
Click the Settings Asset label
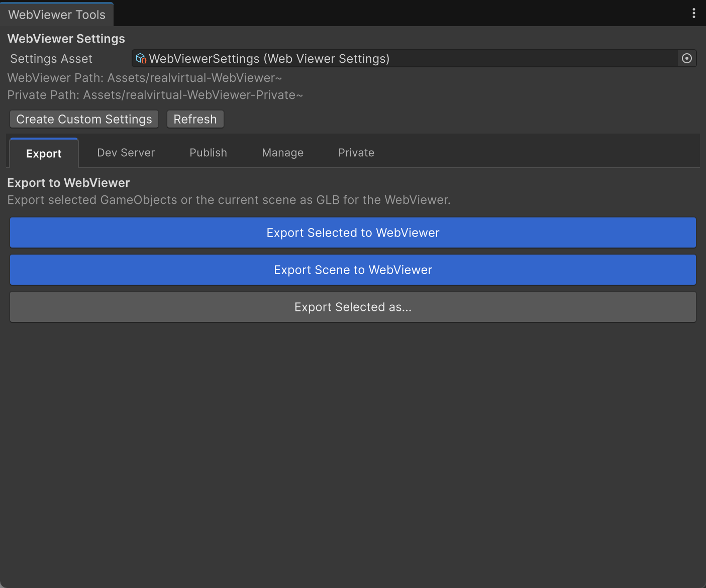coord(51,59)
